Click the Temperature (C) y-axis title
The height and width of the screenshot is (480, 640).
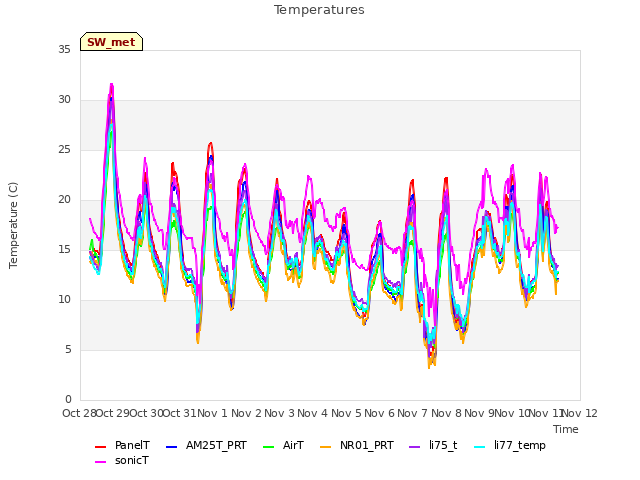pos(13,225)
